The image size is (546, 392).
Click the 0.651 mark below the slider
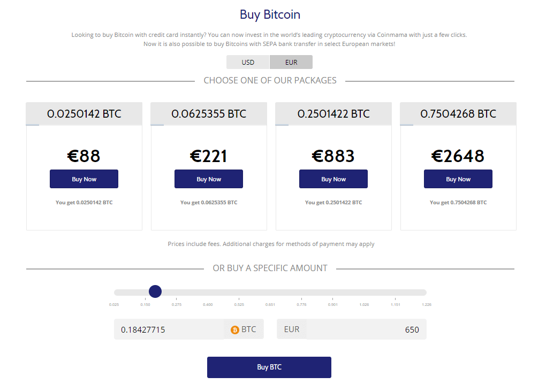[270, 304]
